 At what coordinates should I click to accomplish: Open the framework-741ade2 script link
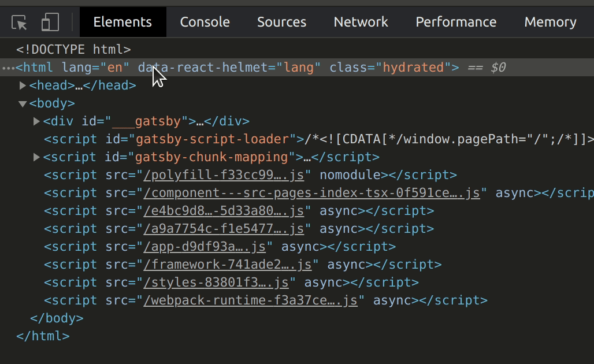coord(227,265)
